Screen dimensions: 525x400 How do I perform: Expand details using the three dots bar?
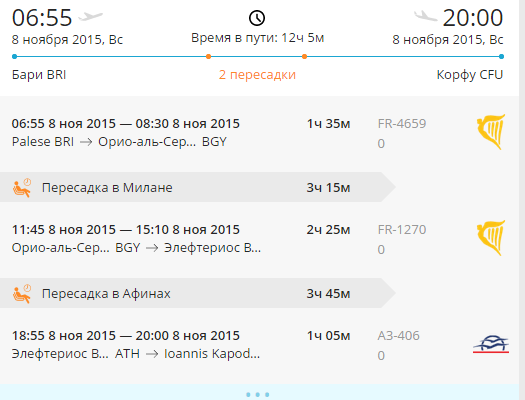(257, 395)
